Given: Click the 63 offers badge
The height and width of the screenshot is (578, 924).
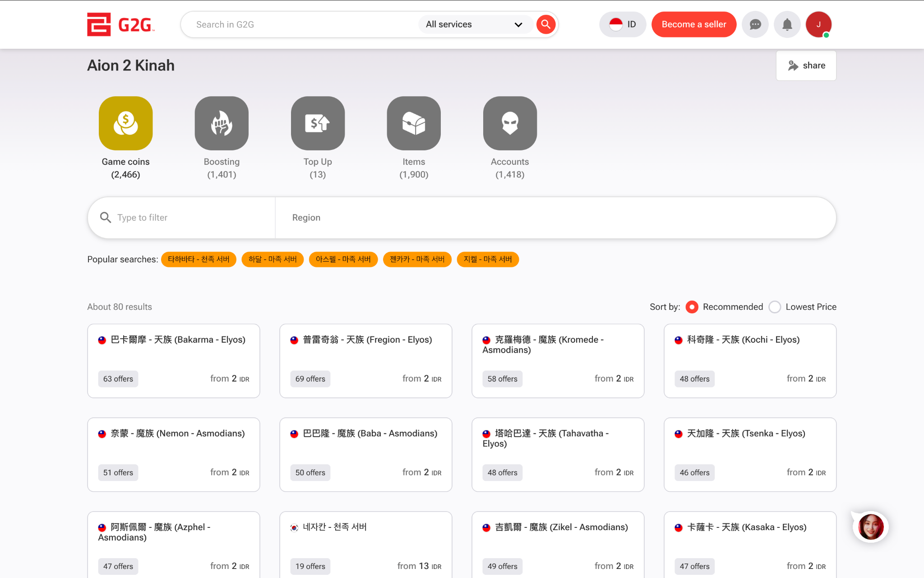Looking at the screenshot, I should pyautogui.click(x=118, y=379).
